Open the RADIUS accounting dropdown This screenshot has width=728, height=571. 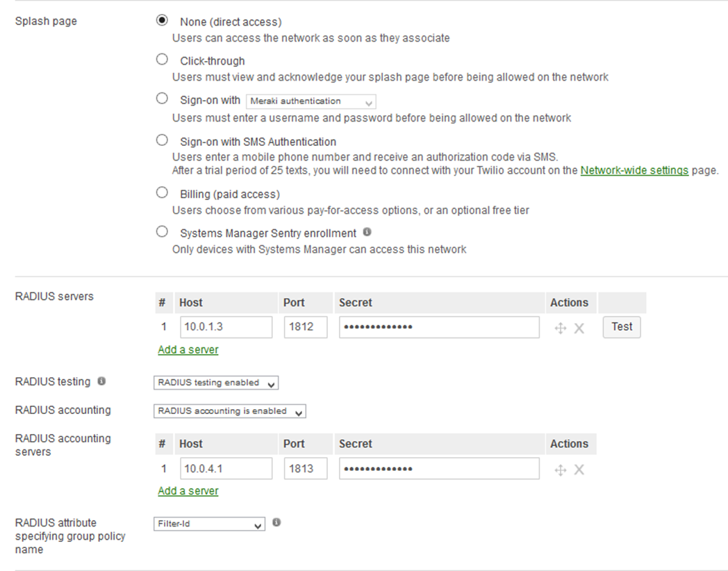pyautogui.click(x=229, y=411)
